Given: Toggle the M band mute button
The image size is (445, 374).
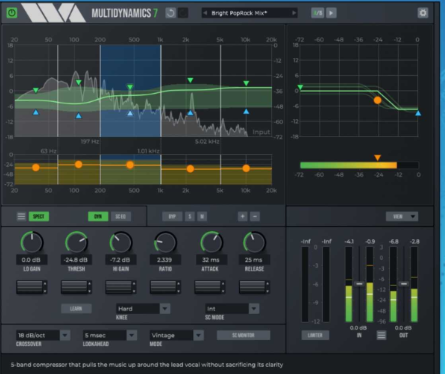Looking at the screenshot, I should (x=202, y=216).
